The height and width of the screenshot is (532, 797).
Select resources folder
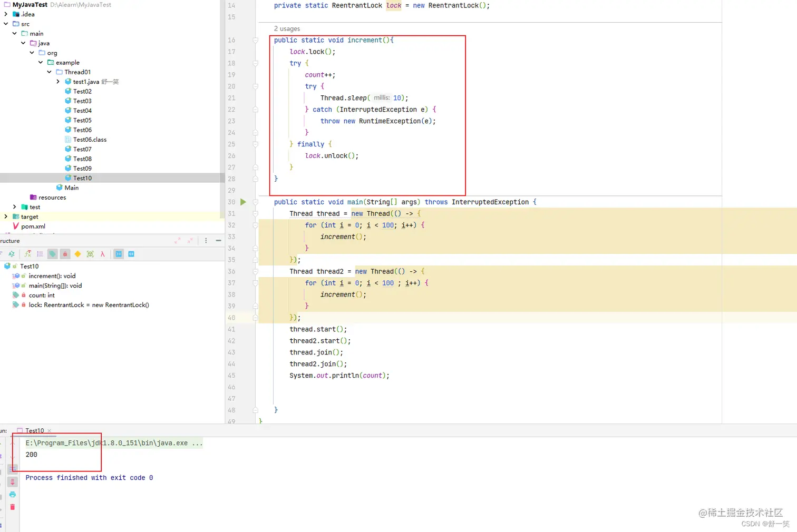tap(52, 198)
